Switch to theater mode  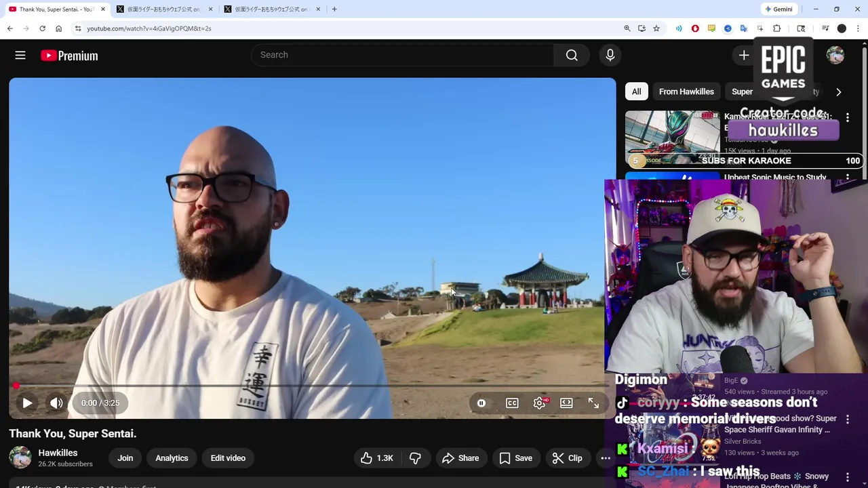pyautogui.click(x=566, y=403)
